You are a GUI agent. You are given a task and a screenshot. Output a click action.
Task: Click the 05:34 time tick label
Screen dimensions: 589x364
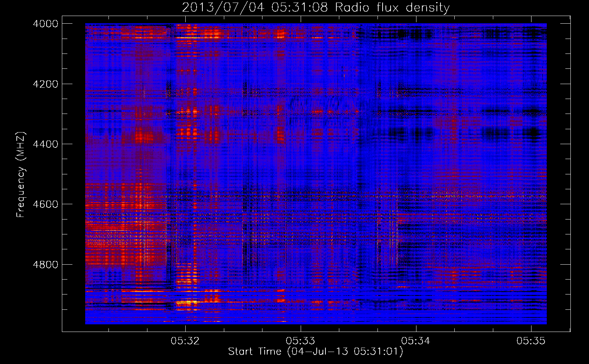pyautogui.click(x=416, y=341)
